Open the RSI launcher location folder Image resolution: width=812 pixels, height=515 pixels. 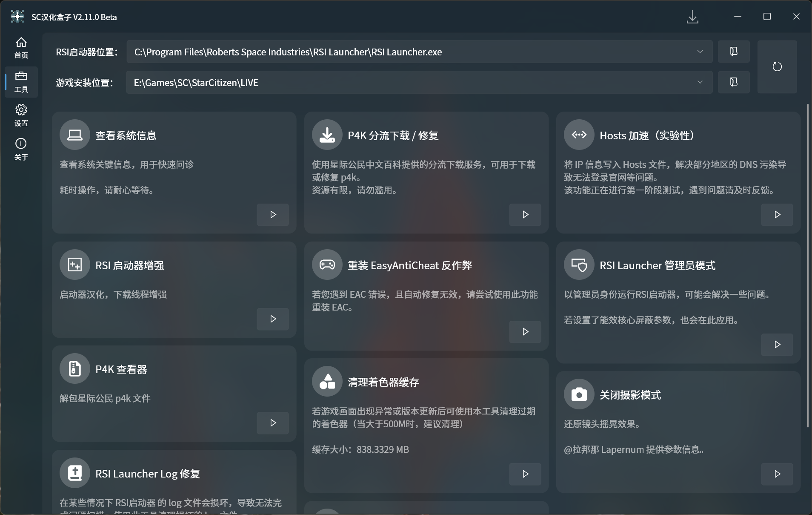pos(734,52)
